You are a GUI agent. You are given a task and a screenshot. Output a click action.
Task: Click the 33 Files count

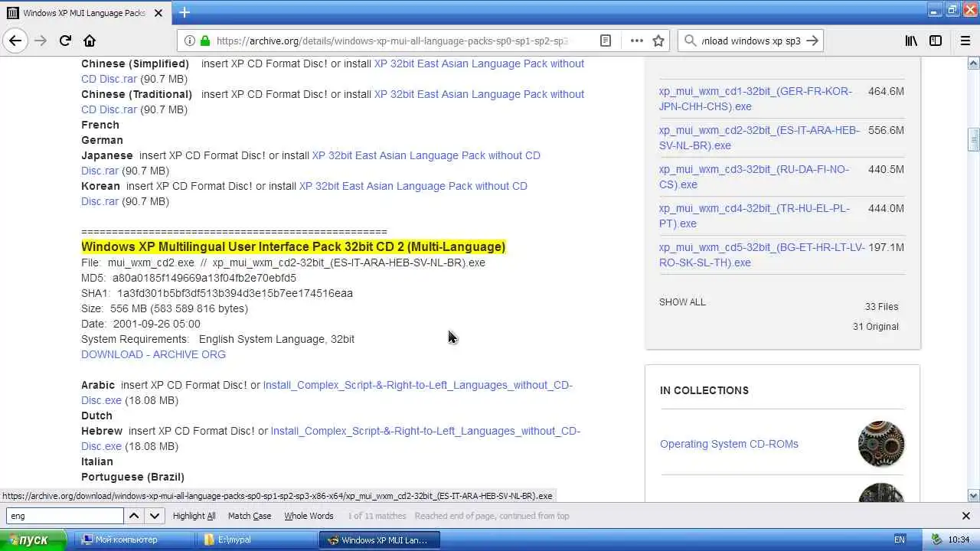tap(882, 307)
